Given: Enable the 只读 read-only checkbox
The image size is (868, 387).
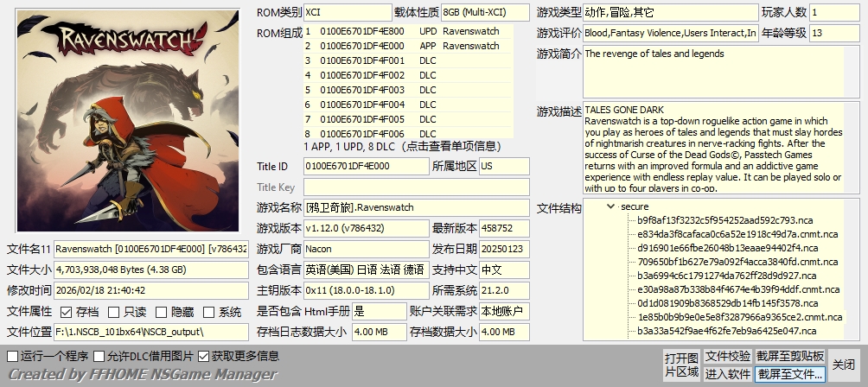Looking at the screenshot, I should (112, 312).
